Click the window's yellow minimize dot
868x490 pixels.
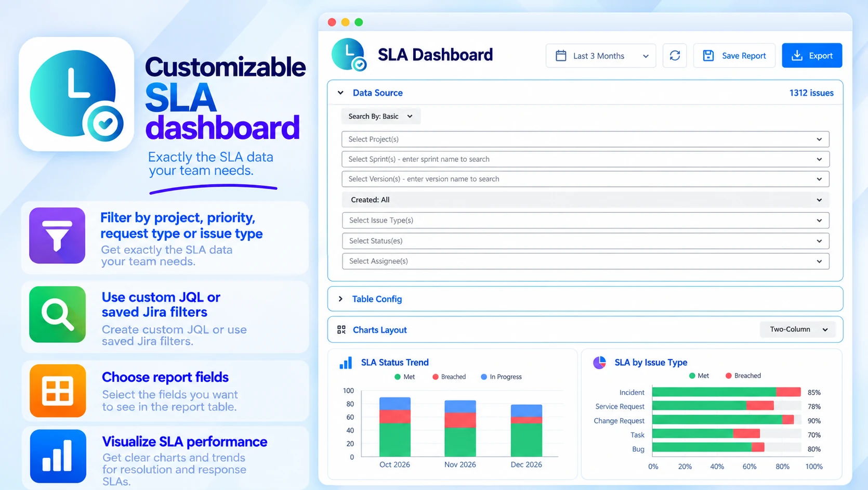pos(345,22)
